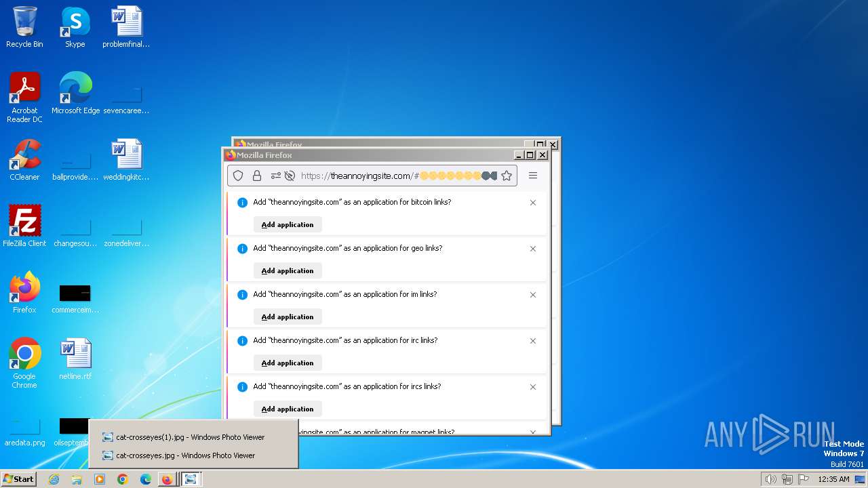Open Windows Explorer folder in taskbar

tap(77, 479)
